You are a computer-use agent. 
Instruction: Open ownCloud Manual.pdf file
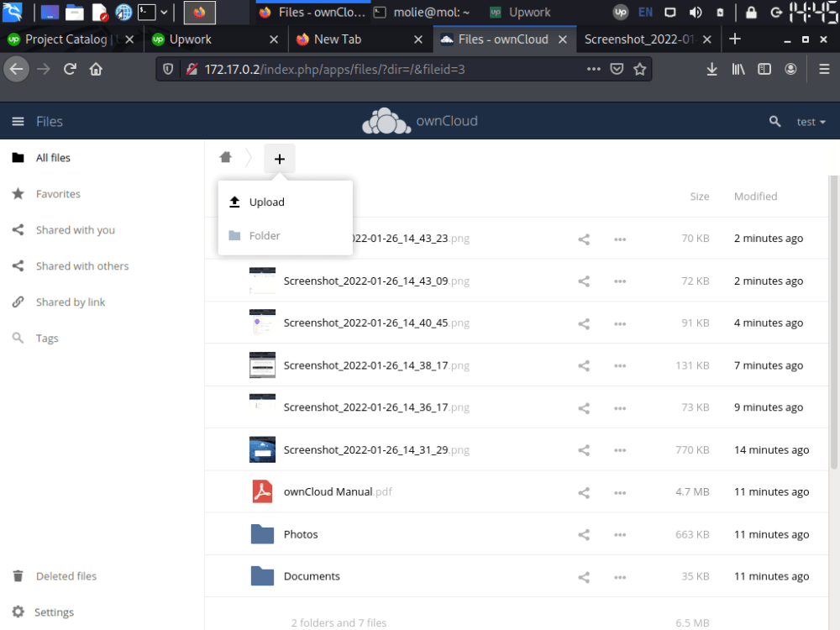coord(338,491)
